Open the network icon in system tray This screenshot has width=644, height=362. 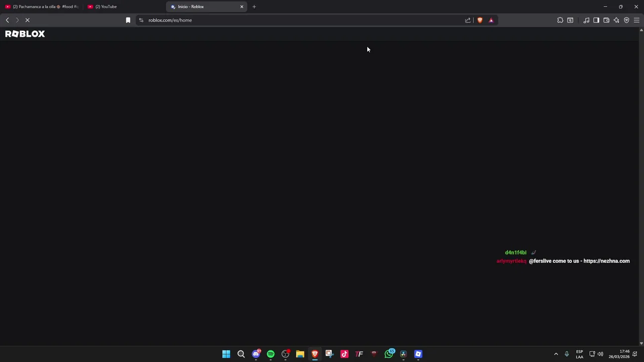[x=592, y=354]
